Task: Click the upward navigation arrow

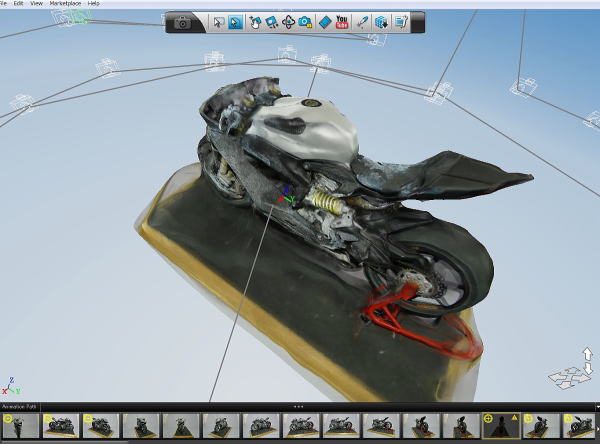Action: point(588,354)
